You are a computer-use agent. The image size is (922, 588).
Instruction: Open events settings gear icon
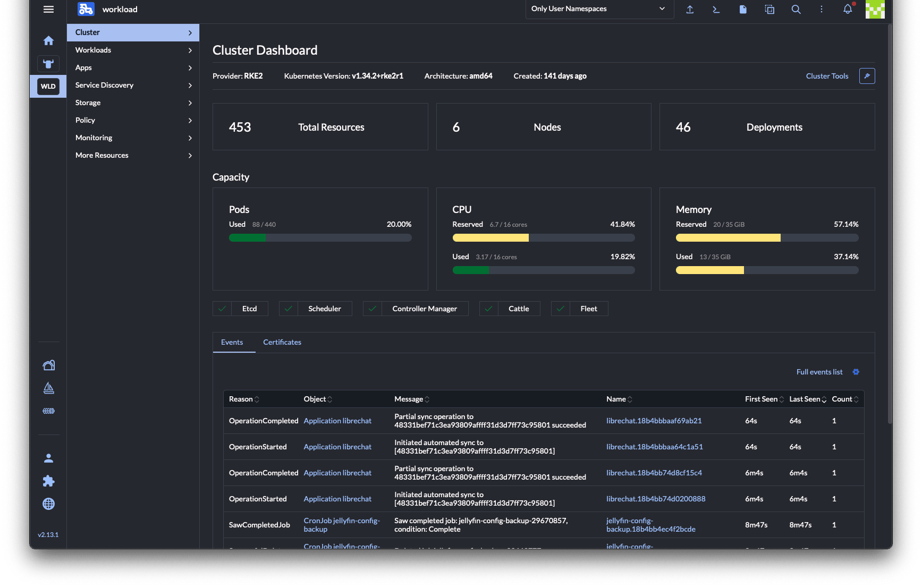(856, 372)
